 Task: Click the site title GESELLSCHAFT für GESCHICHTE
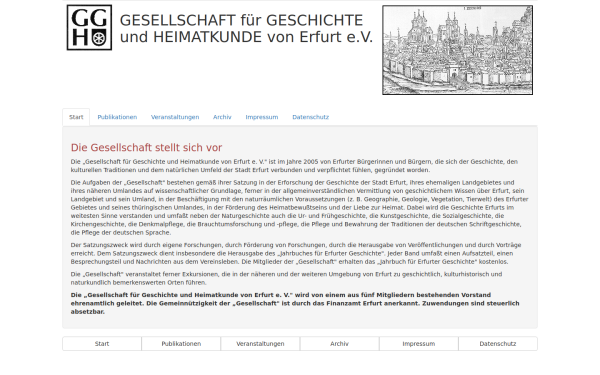241,20
